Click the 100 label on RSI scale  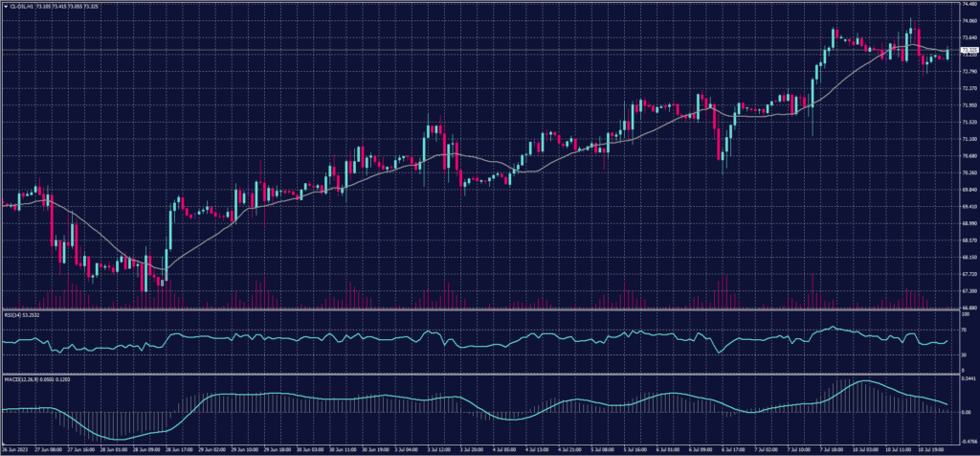(964, 314)
